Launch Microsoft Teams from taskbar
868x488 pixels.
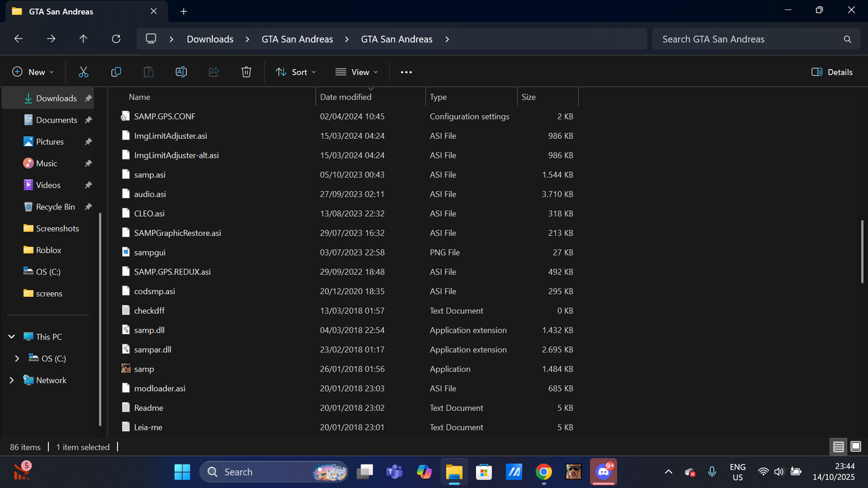click(x=395, y=472)
